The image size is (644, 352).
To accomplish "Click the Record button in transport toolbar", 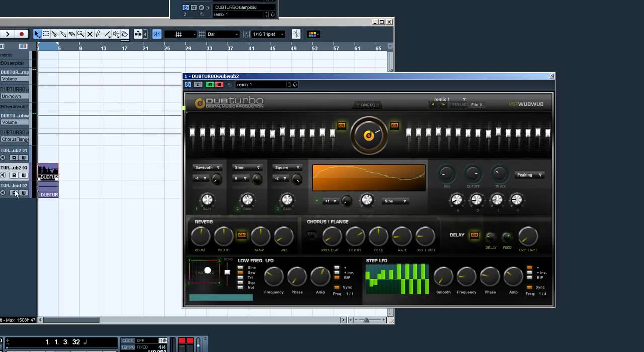I will click(x=21, y=34).
